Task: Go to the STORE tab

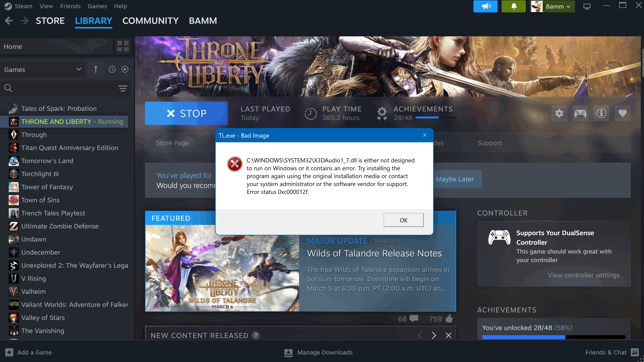Action: click(x=50, y=21)
